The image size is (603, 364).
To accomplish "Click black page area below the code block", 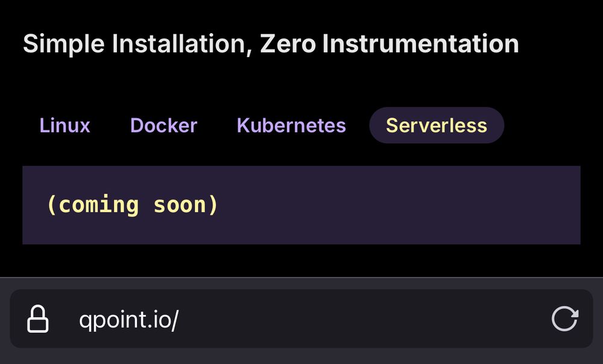I will [x=301, y=260].
